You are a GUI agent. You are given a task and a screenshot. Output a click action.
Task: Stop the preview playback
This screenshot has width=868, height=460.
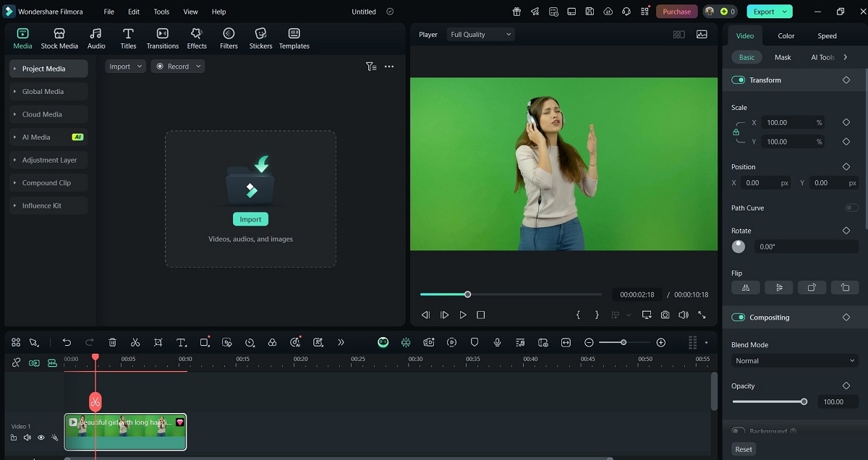coord(481,315)
